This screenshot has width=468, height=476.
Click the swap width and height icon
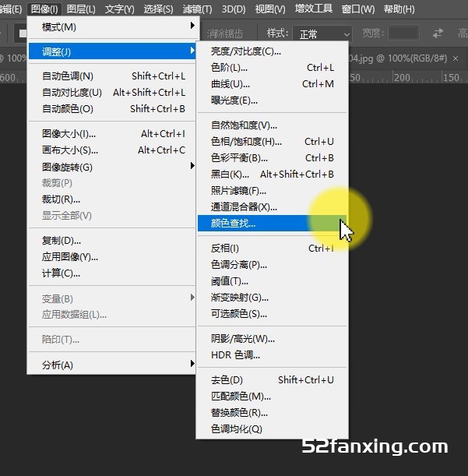click(x=438, y=33)
